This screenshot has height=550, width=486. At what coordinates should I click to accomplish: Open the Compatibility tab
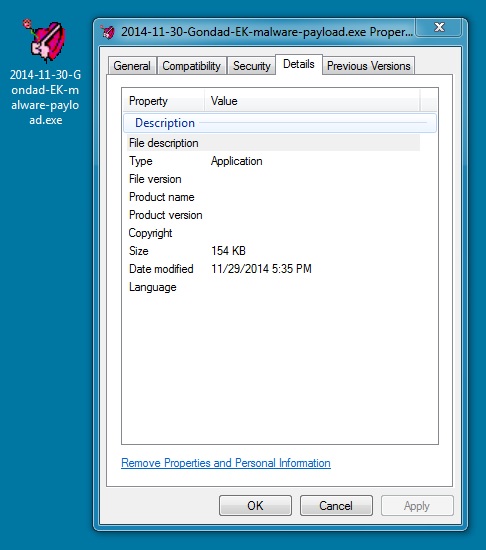tap(191, 66)
